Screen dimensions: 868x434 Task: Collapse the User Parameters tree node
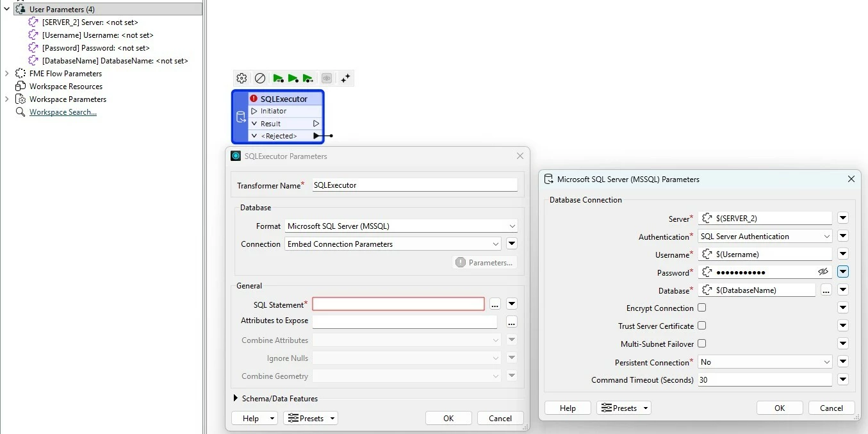(6, 10)
